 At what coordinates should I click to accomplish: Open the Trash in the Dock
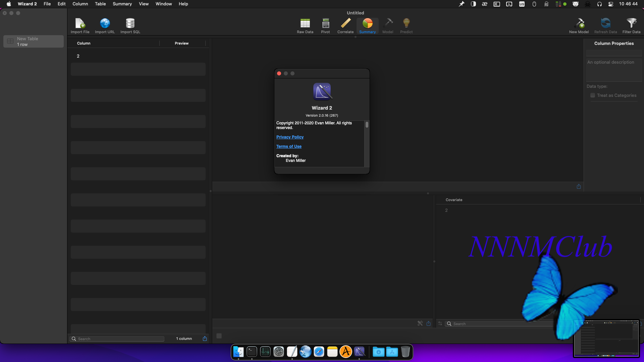pos(406,352)
